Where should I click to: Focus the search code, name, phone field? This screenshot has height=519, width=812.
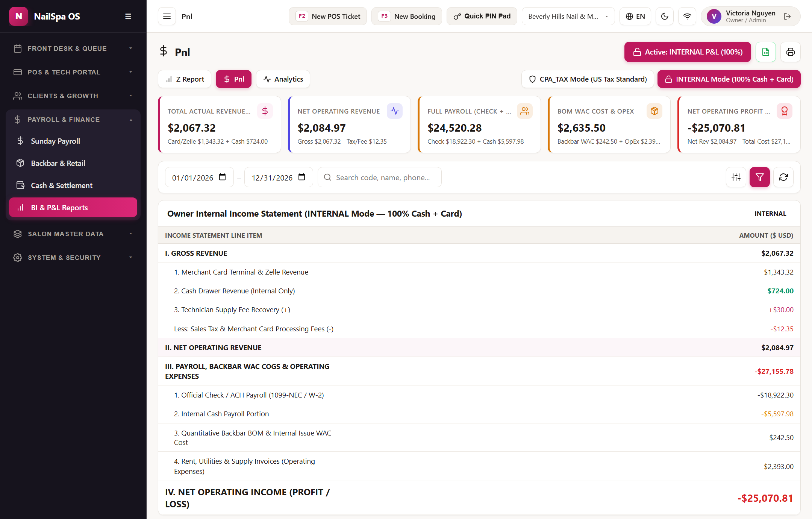[x=380, y=177]
